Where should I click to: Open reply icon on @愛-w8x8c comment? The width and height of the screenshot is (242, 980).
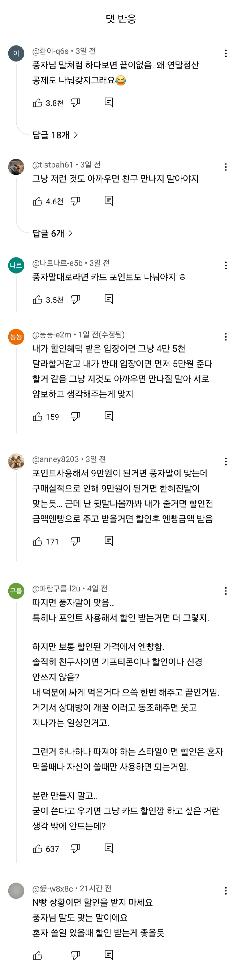(x=109, y=955)
